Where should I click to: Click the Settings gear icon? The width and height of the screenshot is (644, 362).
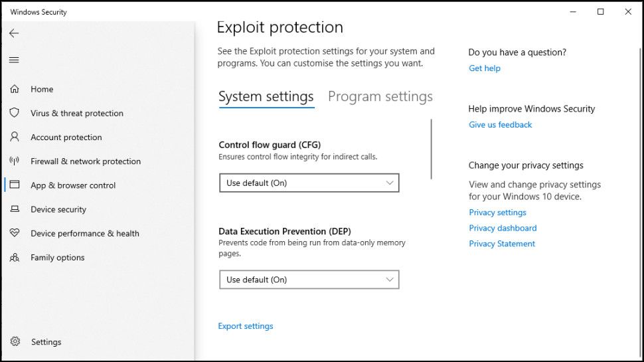15,341
